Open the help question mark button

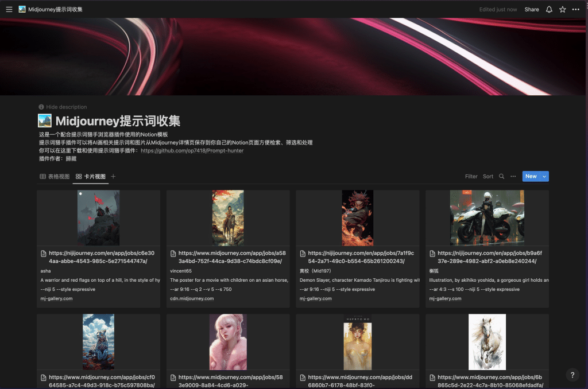pos(572,375)
